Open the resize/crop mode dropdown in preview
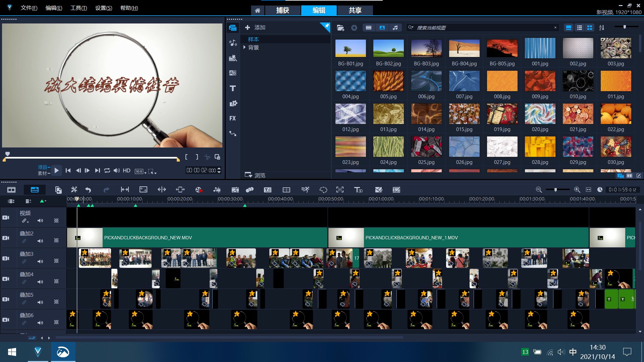The image size is (644, 362). pos(153,172)
